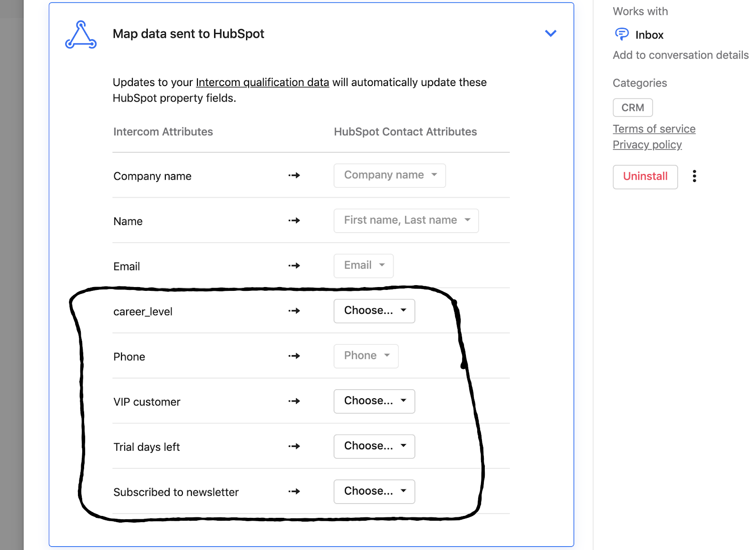Collapse the Map data sent to HubSpot section
Image resolution: width=756 pixels, height=550 pixels.
pyautogui.click(x=550, y=33)
